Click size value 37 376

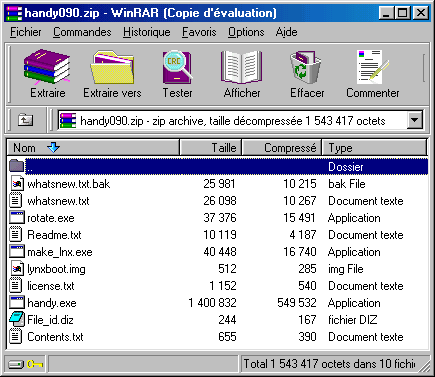220,218
